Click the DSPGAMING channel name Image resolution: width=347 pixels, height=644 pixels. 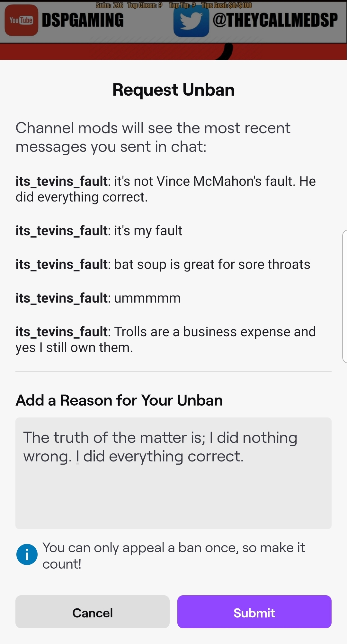tap(83, 20)
